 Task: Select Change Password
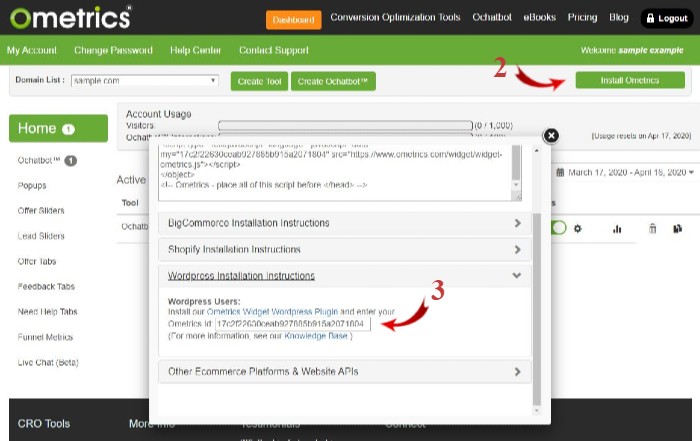(x=113, y=50)
